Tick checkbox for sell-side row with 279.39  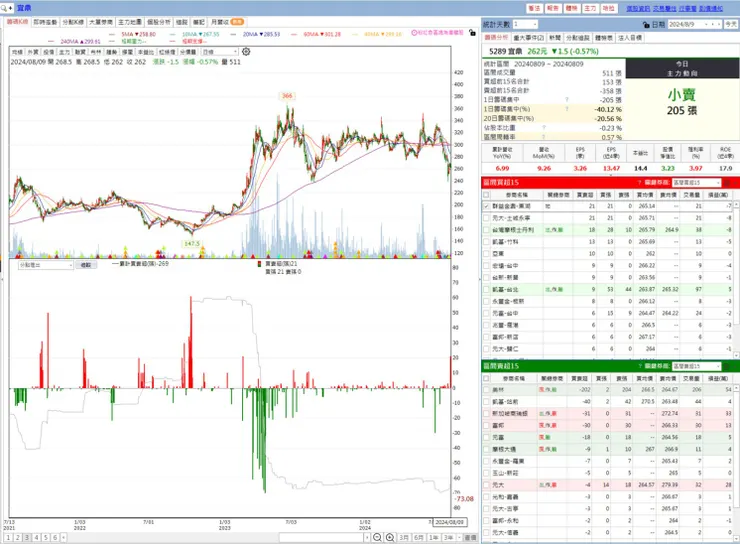tap(486, 485)
